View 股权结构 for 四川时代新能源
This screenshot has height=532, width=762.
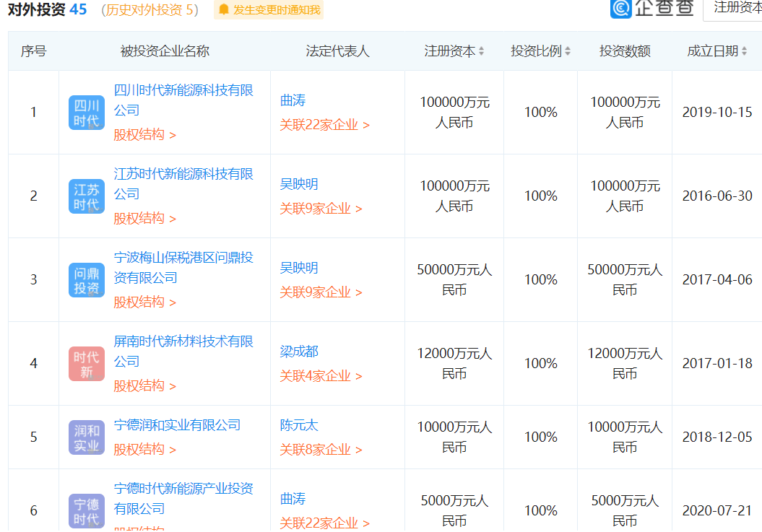click(145, 134)
